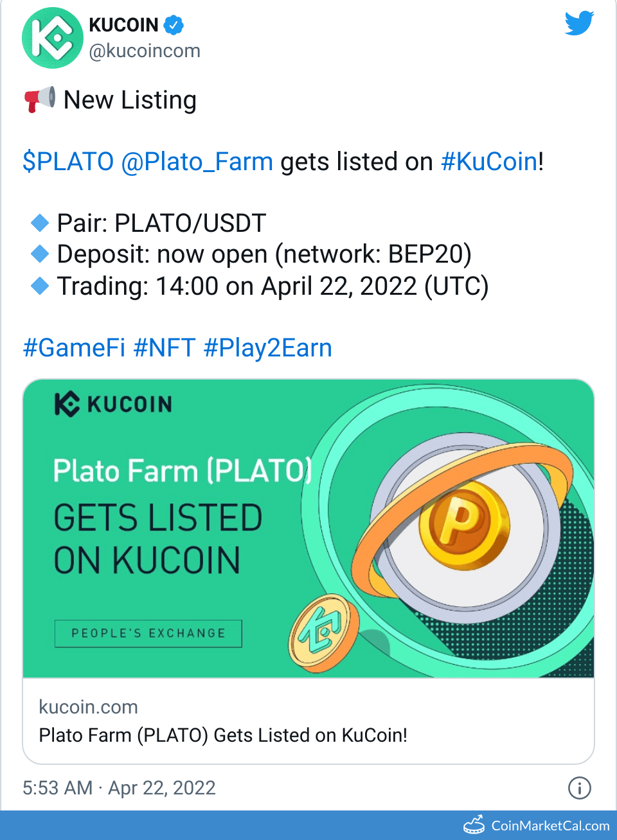Open the #GameFi hashtag

74,347
